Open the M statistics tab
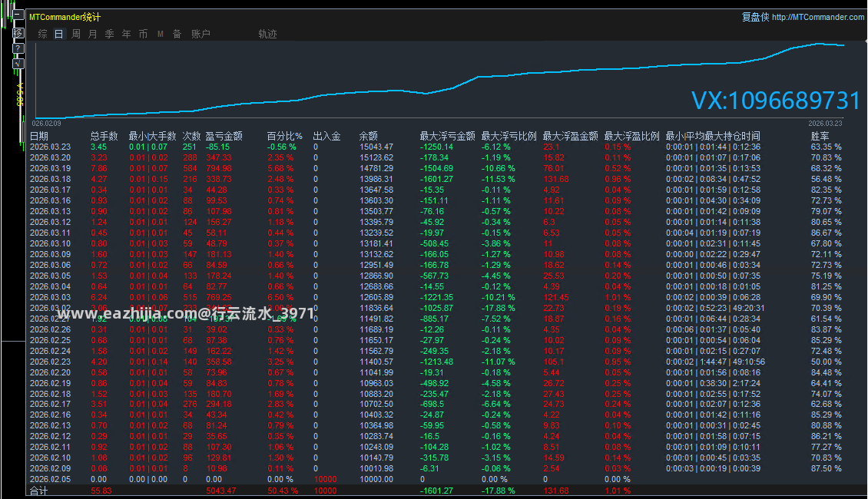Screen dimensions: 868x499 tap(160, 34)
